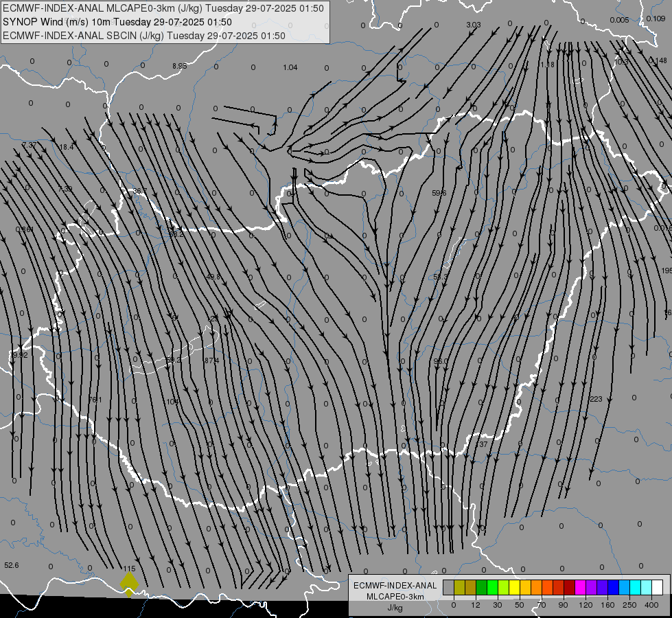
Task: Click the map value 10.3
Action: click(621, 62)
